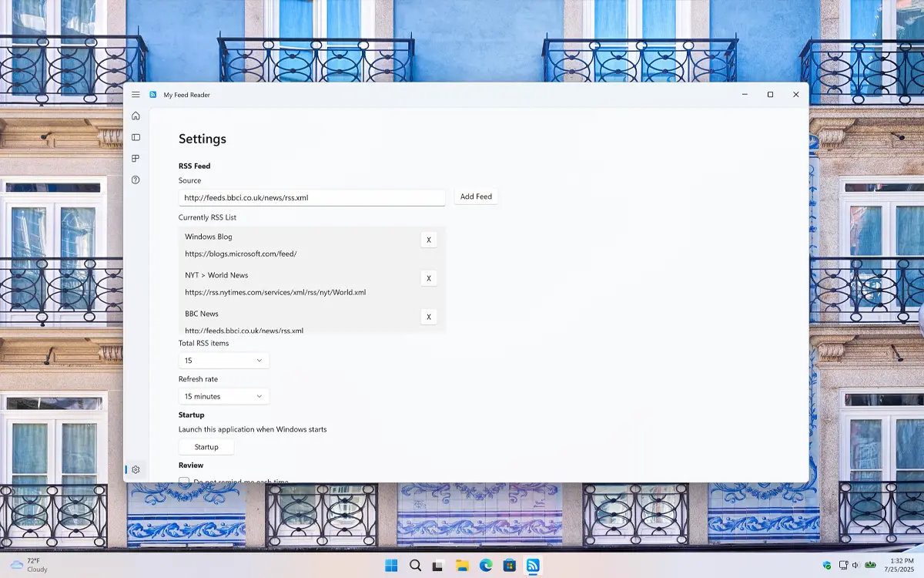Click the Currently RSS List label
The image size is (924, 578).
click(x=207, y=217)
